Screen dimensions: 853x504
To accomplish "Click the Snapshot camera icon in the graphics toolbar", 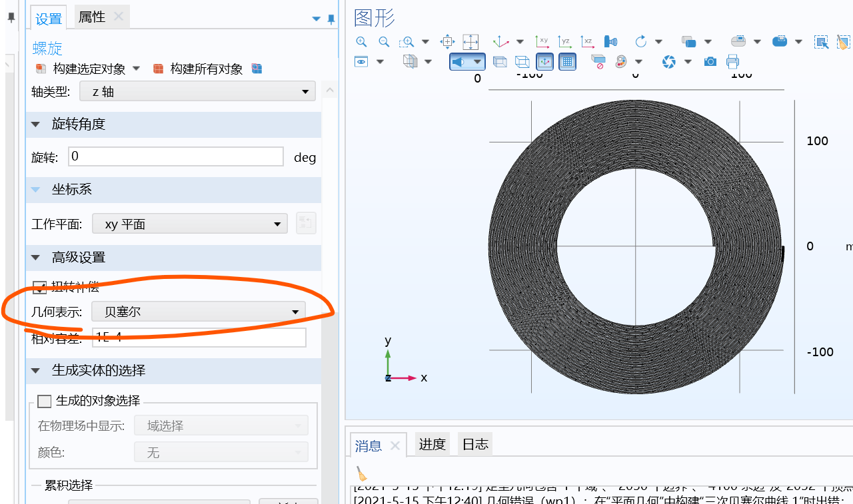I will 710,61.
